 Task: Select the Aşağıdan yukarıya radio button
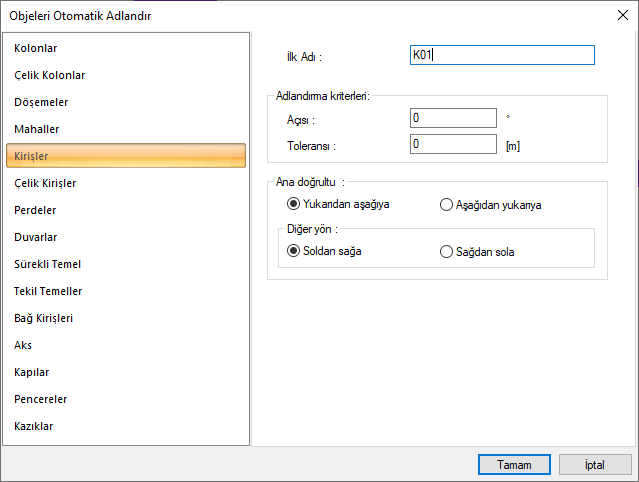coord(447,205)
